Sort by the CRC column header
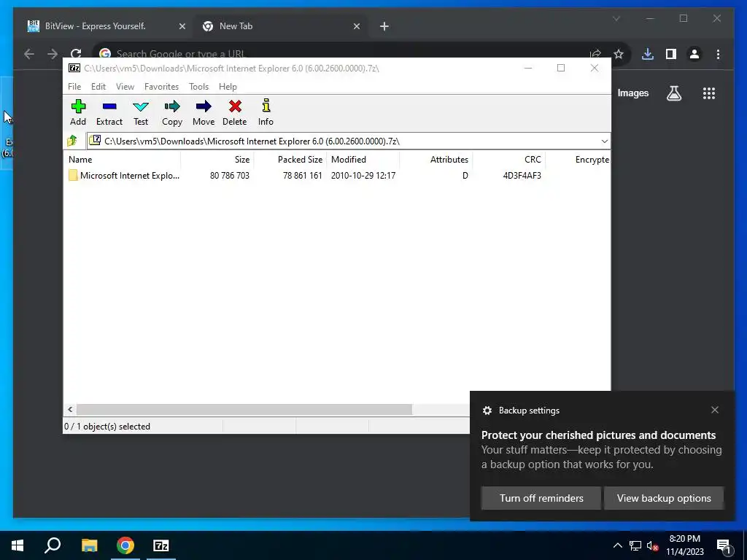 [508, 160]
